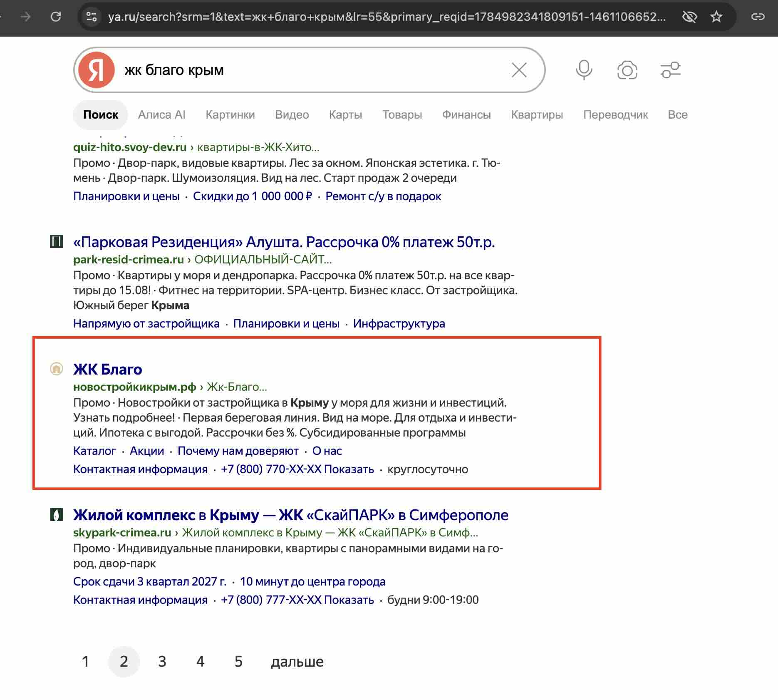Open the Инфраструктура link

pos(399,323)
